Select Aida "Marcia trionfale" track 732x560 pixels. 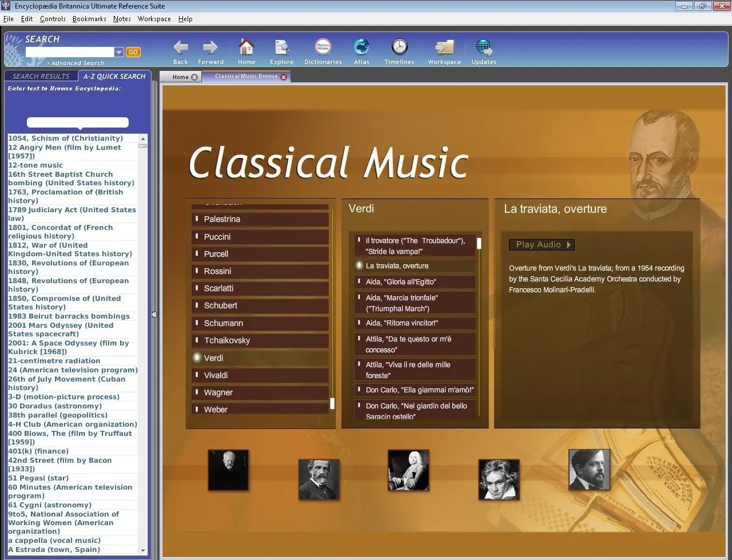coord(415,303)
